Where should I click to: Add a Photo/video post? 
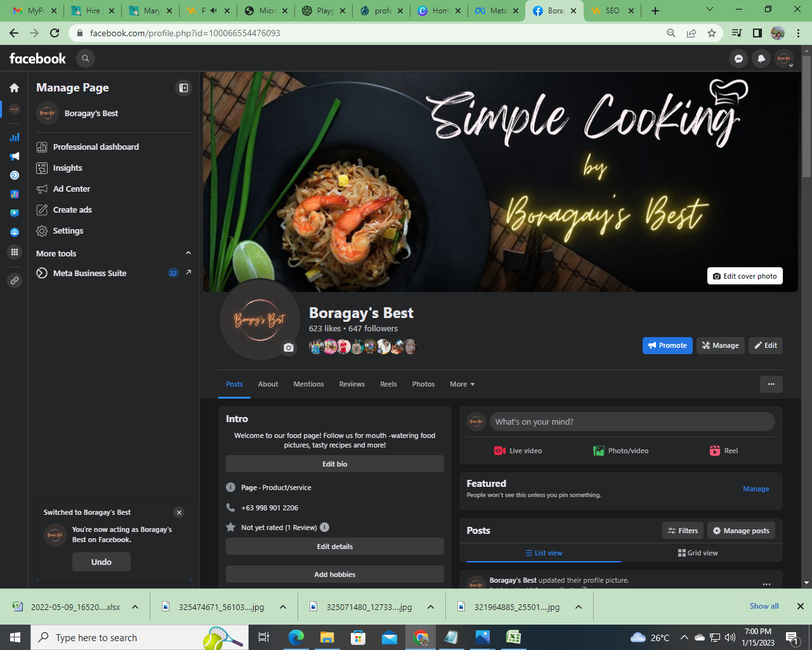click(621, 451)
